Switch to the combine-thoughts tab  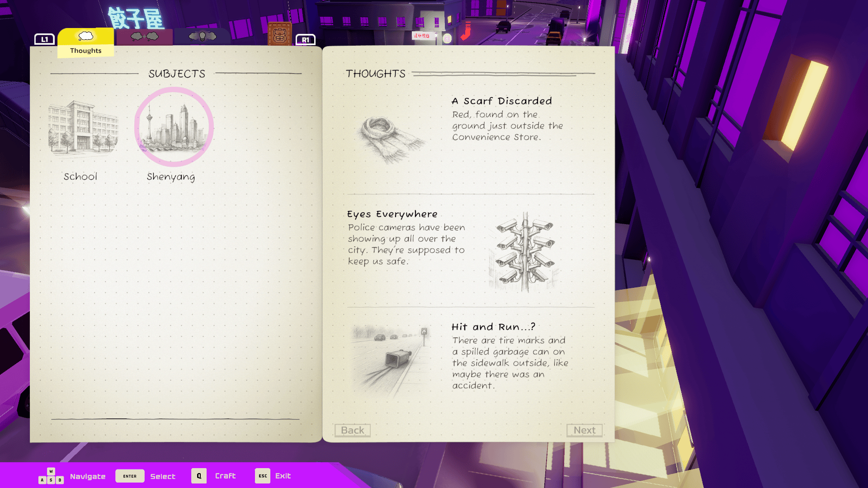145,37
